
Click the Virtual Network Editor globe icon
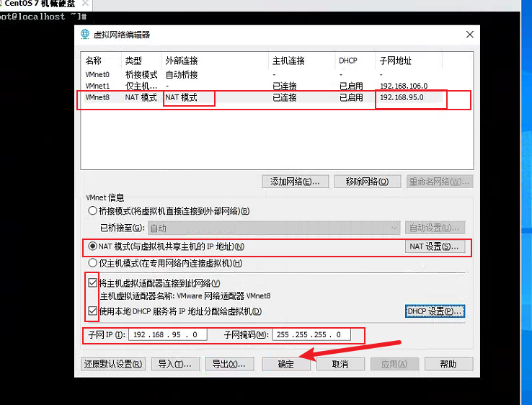pos(85,35)
